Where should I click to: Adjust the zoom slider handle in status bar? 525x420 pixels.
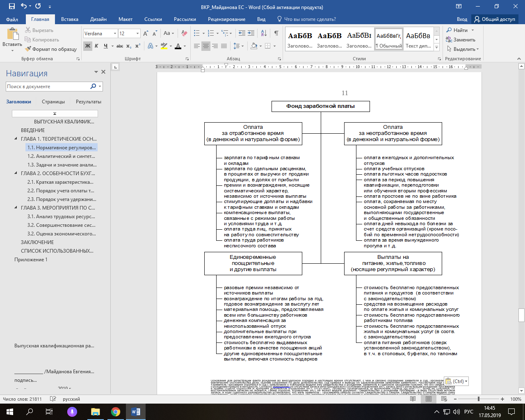point(478,399)
